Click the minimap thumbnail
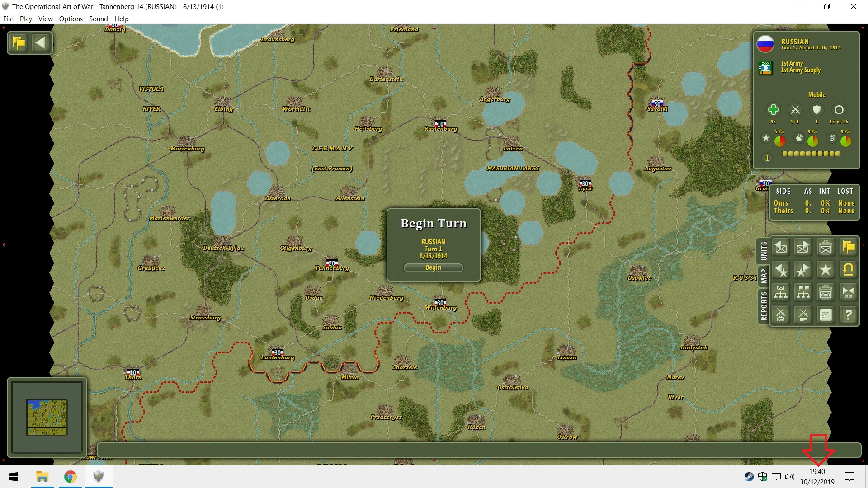Image resolution: width=868 pixels, height=488 pixels. [47, 417]
